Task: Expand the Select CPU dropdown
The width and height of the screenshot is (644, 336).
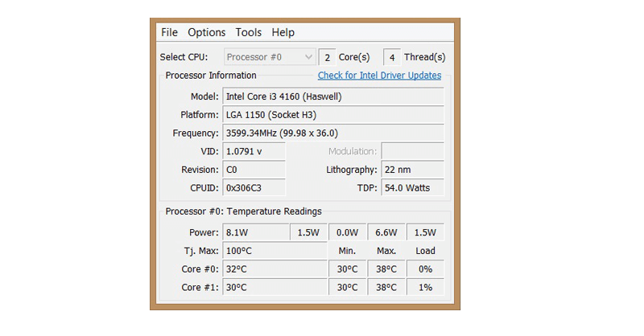Action: point(269,57)
